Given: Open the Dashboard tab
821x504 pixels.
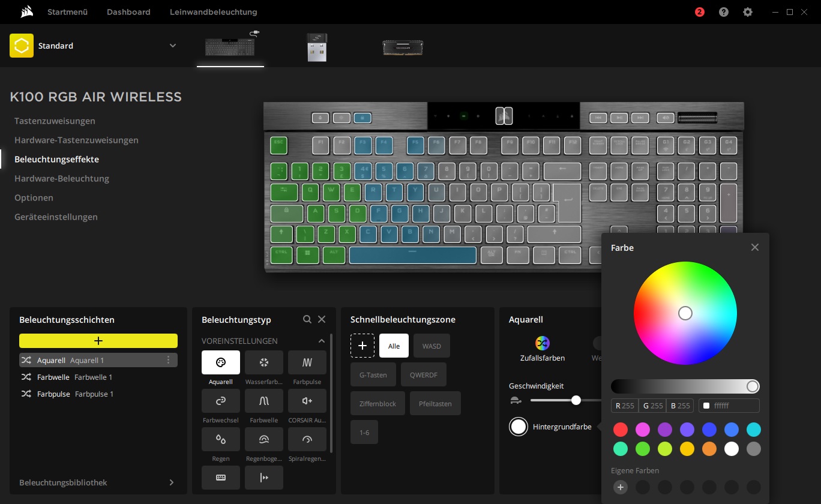Looking at the screenshot, I should pos(128,12).
